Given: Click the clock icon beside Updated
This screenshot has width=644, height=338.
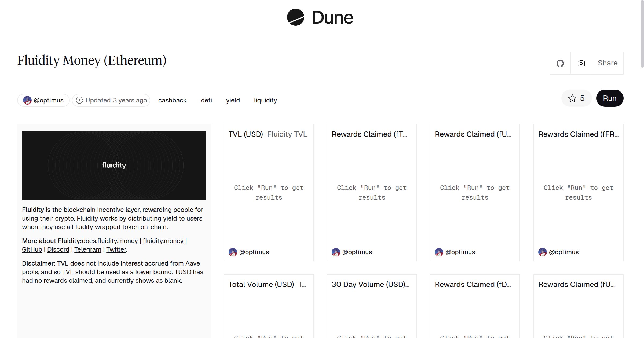Looking at the screenshot, I should (79, 100).
